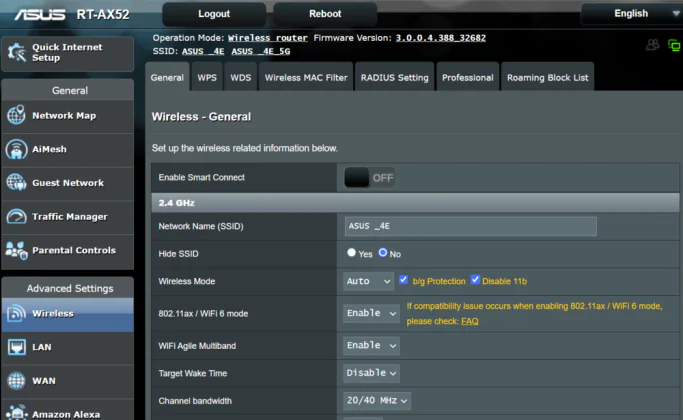The width and height of the screenshot is (683, 420).
Task: Open Quick Internet Setup wizard icon
Action: coord(17,52)
